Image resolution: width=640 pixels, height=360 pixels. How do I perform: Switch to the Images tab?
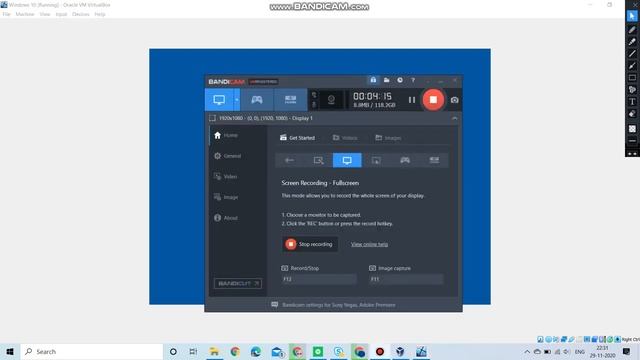point(388,138)
